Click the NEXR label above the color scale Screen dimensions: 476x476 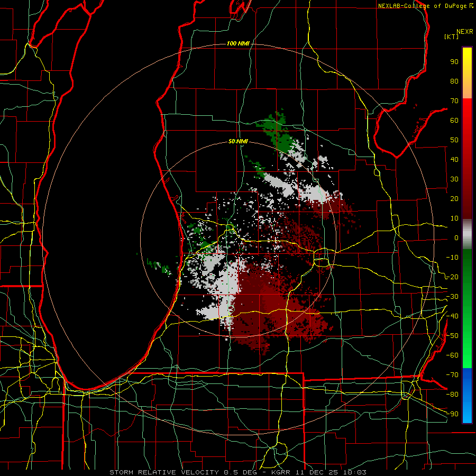[465, 32]
